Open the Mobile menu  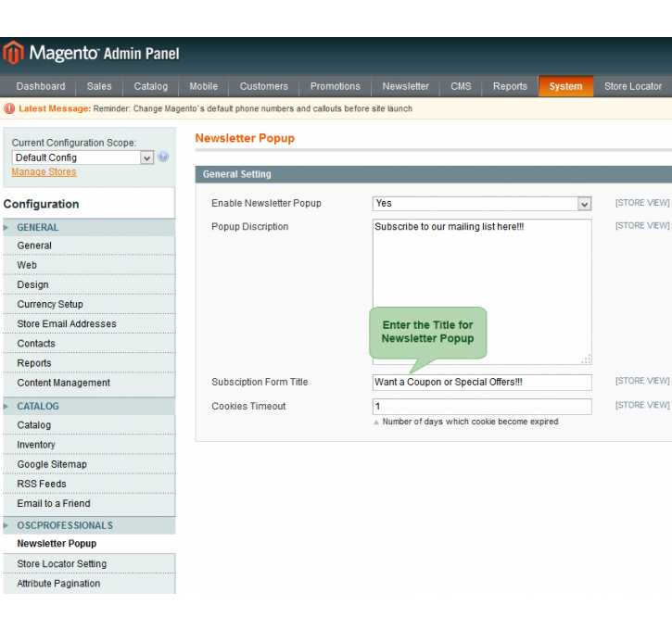(204, 86)
